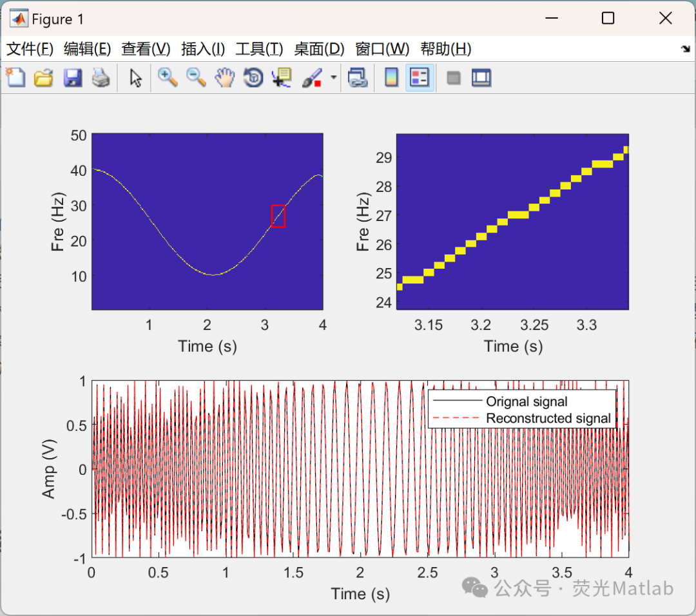Close the Figure 1 window
Image resolution: width=696 pixels, height=616 pixels.
click(665, 18)
